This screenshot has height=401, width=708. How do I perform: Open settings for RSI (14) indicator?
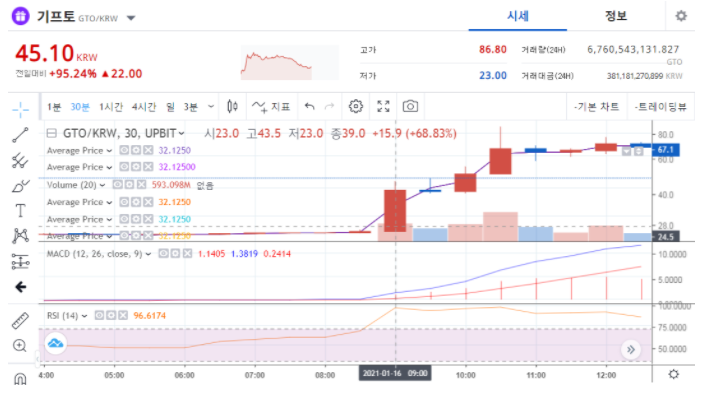(x=111, y=315)
